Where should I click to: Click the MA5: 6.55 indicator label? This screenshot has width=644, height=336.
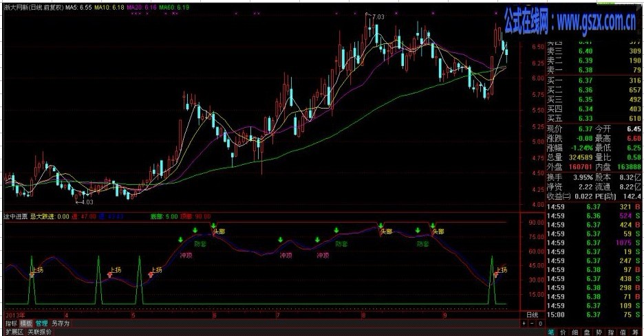[79, 8]
